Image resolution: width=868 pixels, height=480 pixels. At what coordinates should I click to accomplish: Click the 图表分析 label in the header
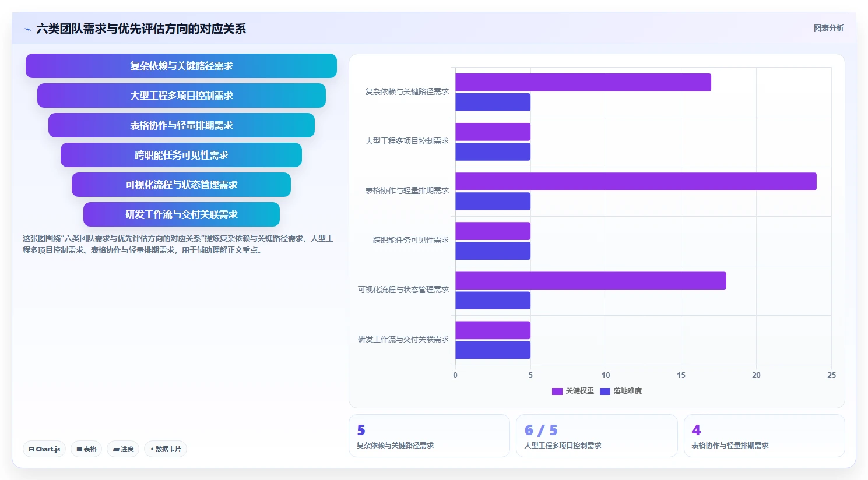(828, 28)
